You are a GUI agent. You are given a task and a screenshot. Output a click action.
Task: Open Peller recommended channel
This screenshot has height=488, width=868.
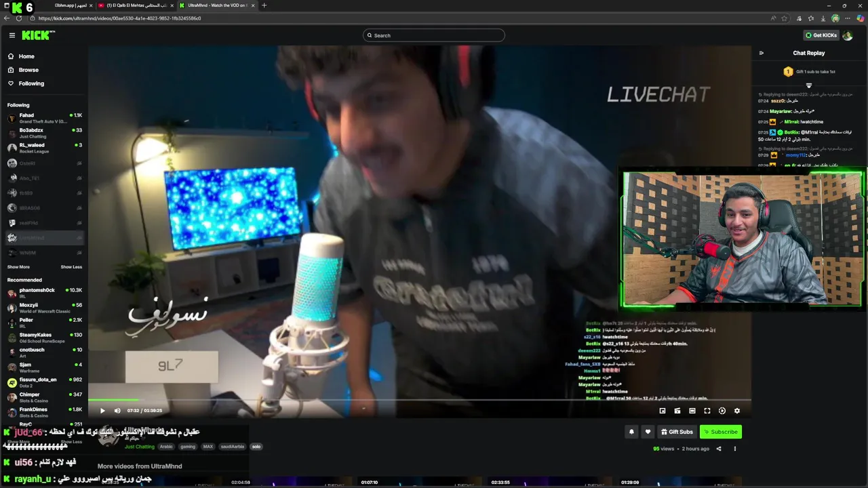click(44, 323)
